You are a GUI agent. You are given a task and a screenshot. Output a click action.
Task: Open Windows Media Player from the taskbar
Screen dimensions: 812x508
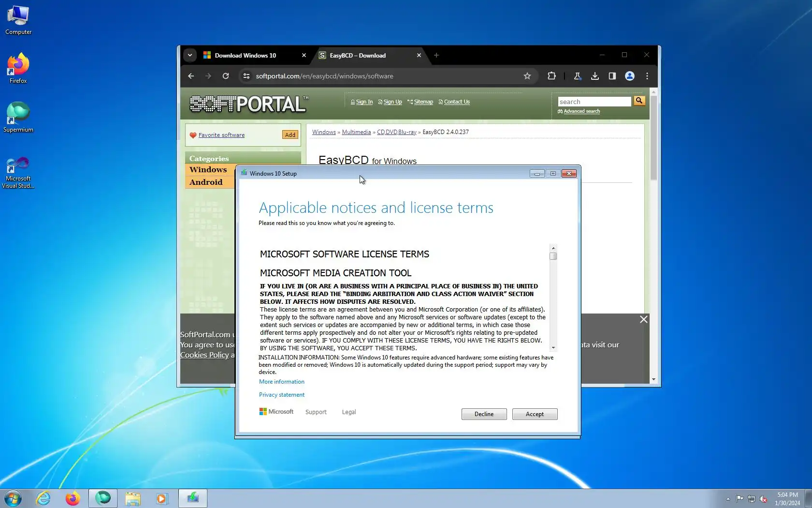pos(161,498)
